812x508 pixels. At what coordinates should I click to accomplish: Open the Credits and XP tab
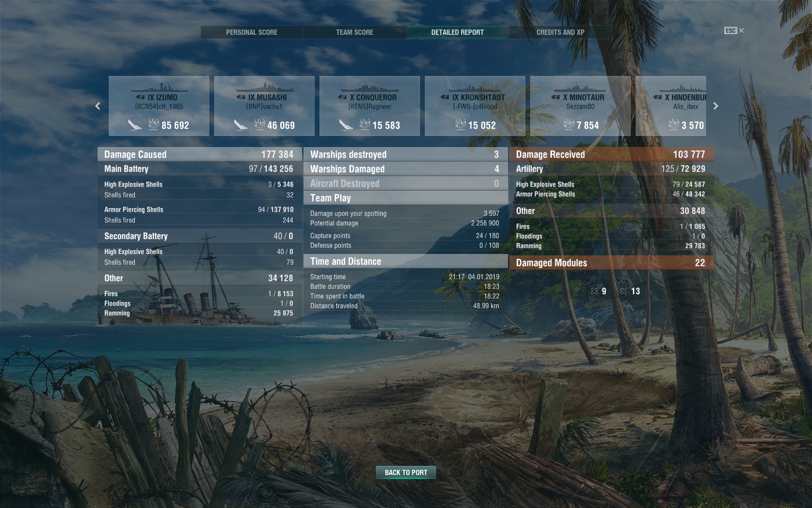click(560, 32)
